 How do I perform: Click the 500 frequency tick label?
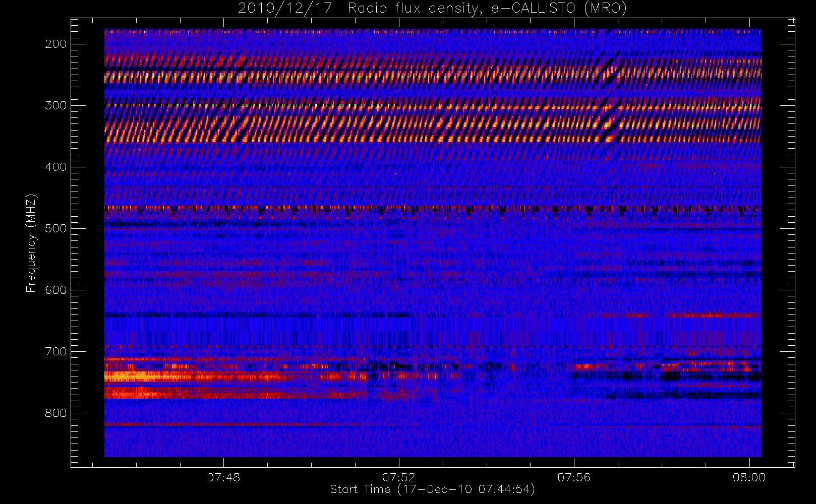point(56,228)
